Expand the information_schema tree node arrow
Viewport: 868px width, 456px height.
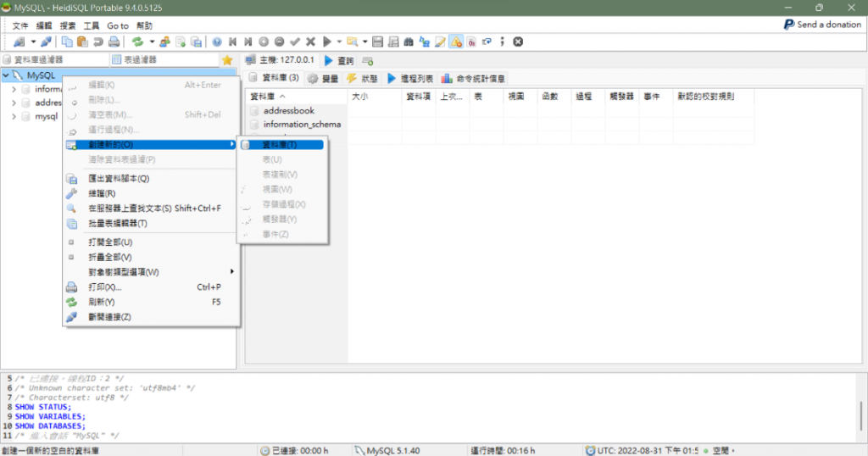pyautogui.click(x=14, y=89)
